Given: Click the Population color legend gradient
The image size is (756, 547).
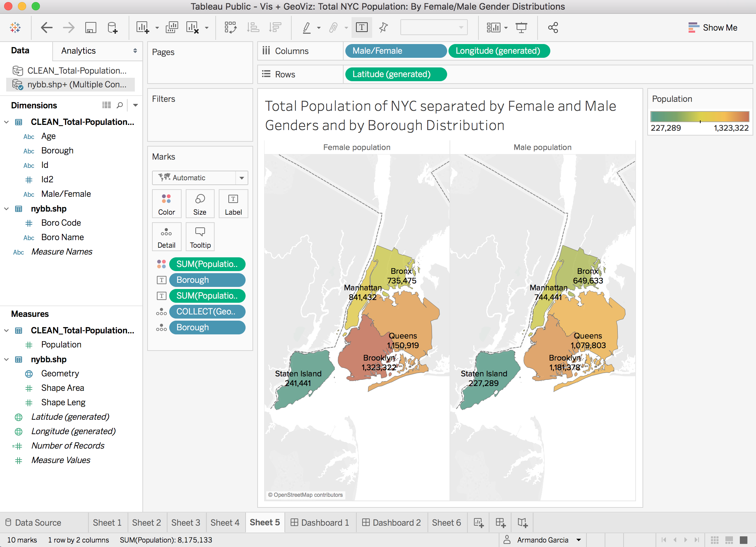Looking at the screenshot, I should [x=700, y=117].
